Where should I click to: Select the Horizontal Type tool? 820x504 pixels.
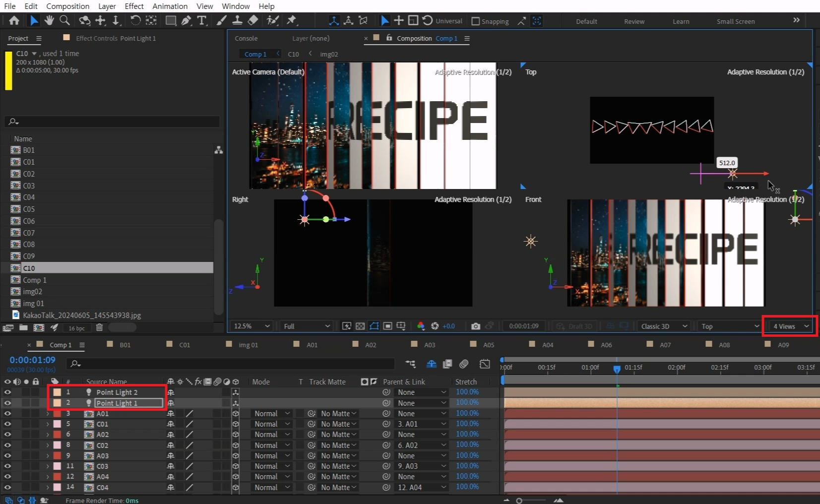click(201, 20)
